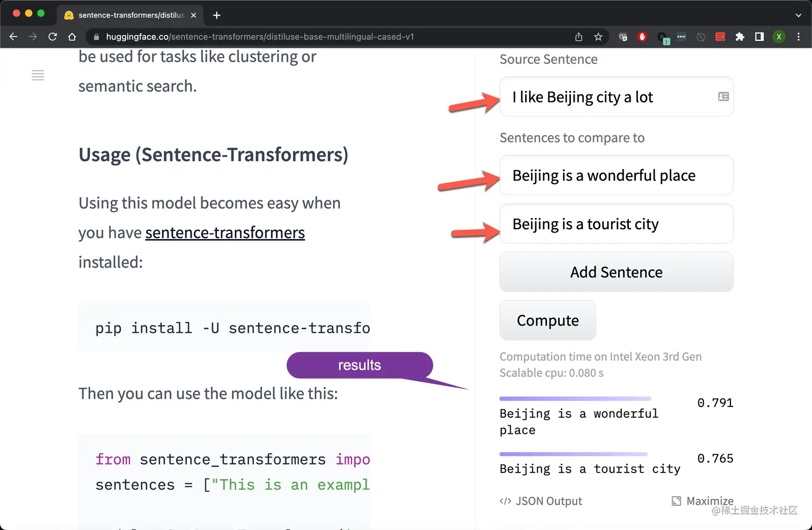Edit the Source Sentence input field
Screen dimensions: 812x530
(617, 97)
